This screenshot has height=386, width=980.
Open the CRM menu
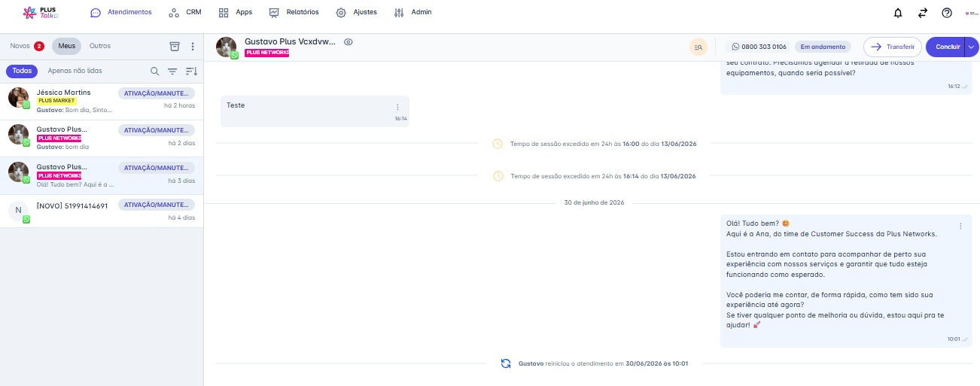(x=185, y=13)
